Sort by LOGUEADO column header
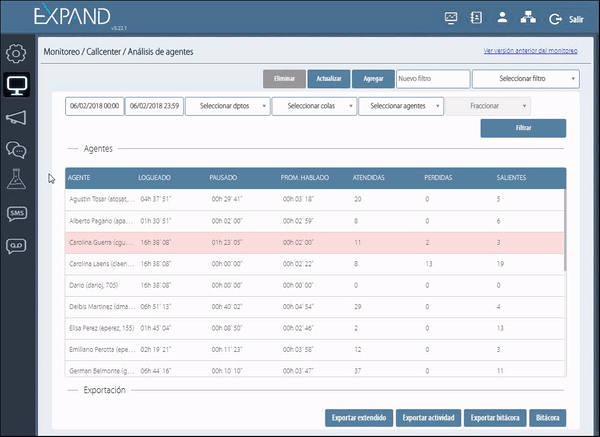This screenshot has width=600, height=437. point(155,178)
